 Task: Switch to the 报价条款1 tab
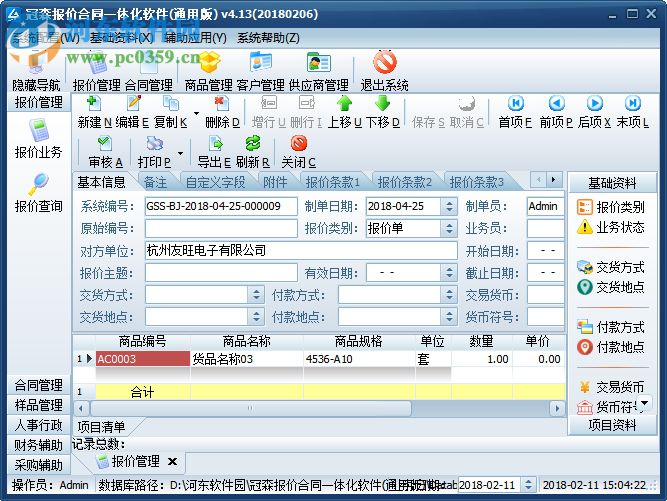tap(333, 182)
